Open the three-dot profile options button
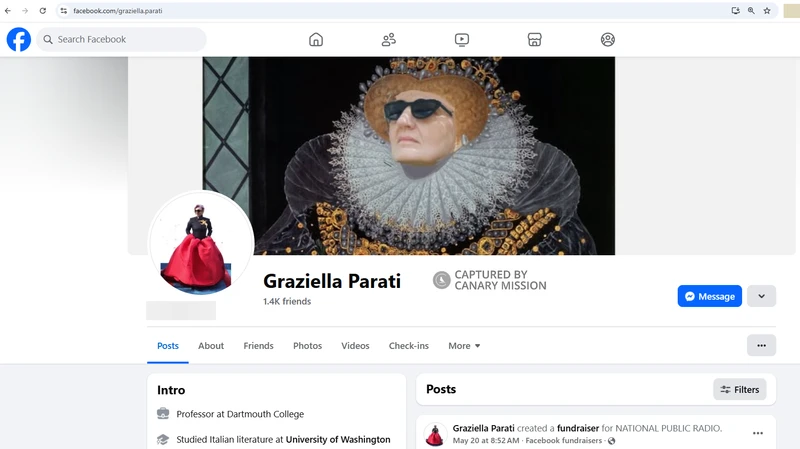The image size is (800, 449). [x=761, y=345]
